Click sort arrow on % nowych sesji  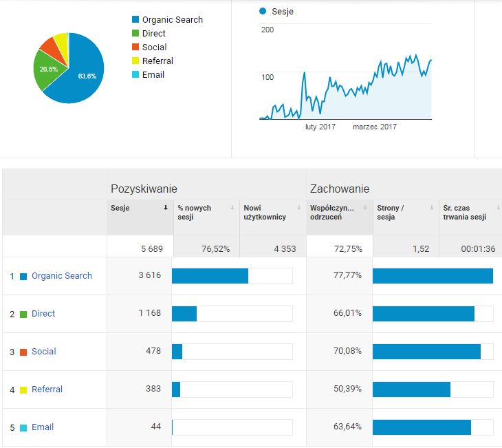click(232, 208)
